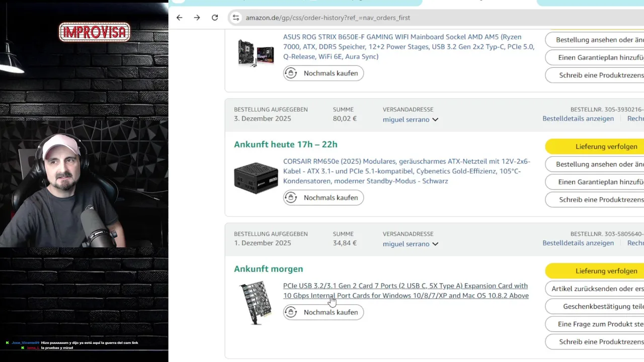Open ASUS ROG STRIX B650E-F mainboard product link

pos(409,47)
